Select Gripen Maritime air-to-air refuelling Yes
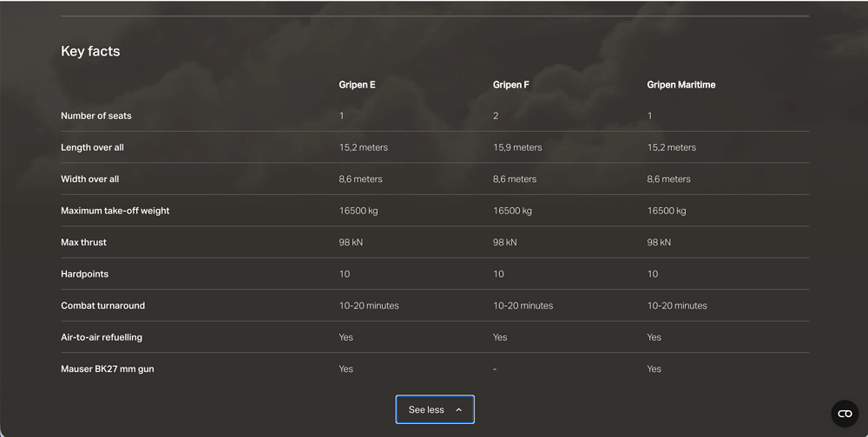The image size is (868, 437). 654,337
